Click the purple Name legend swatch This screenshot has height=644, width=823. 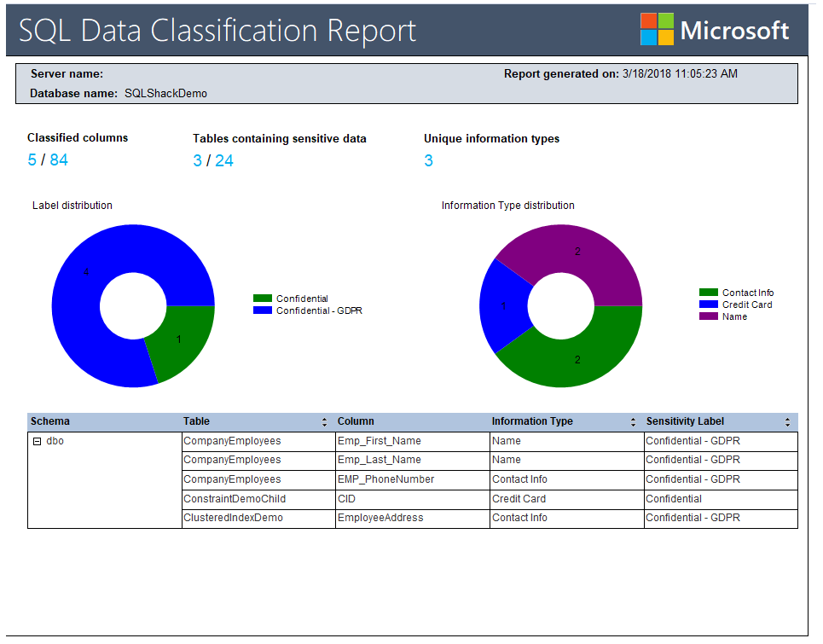[x=708, y=316]
